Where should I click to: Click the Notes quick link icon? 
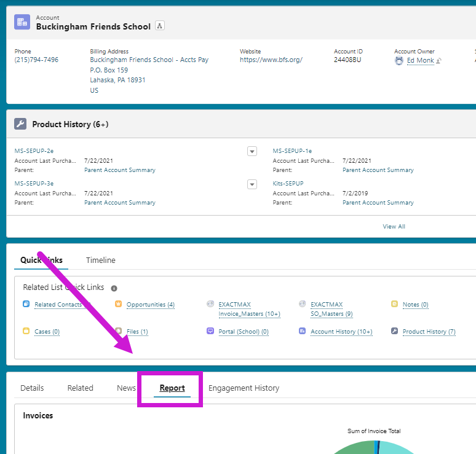click(x=394, y=304)
